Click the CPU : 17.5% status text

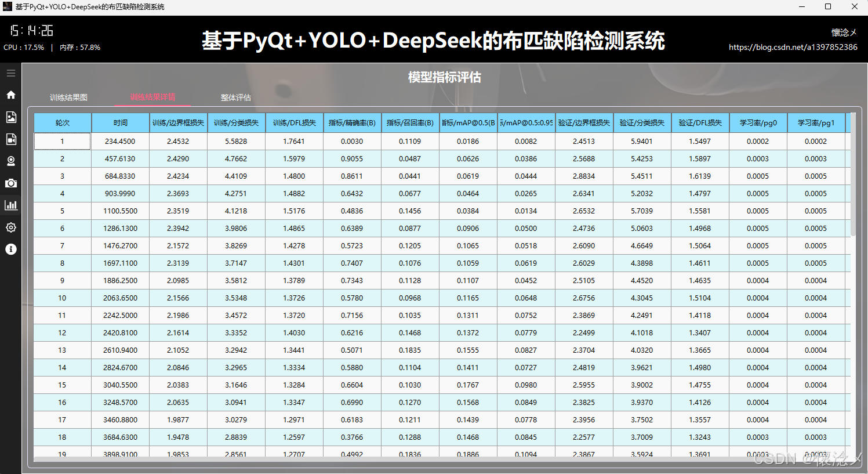tap(24, 48)
